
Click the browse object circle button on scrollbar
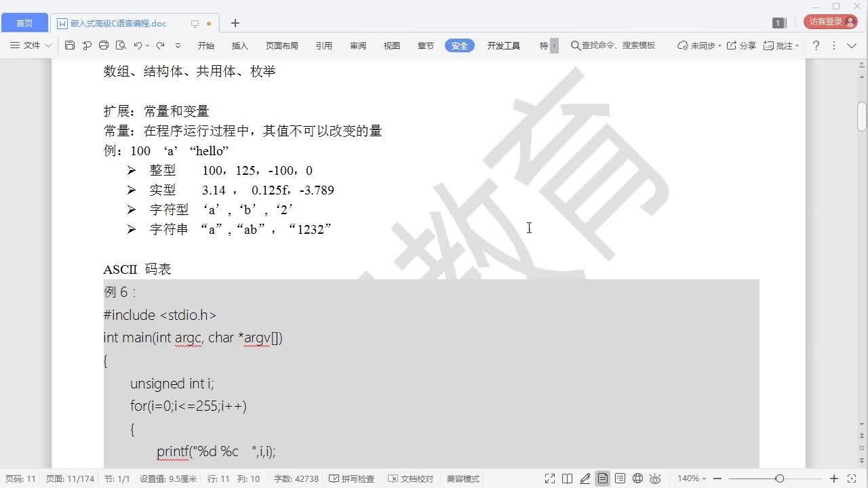[862, 447]
